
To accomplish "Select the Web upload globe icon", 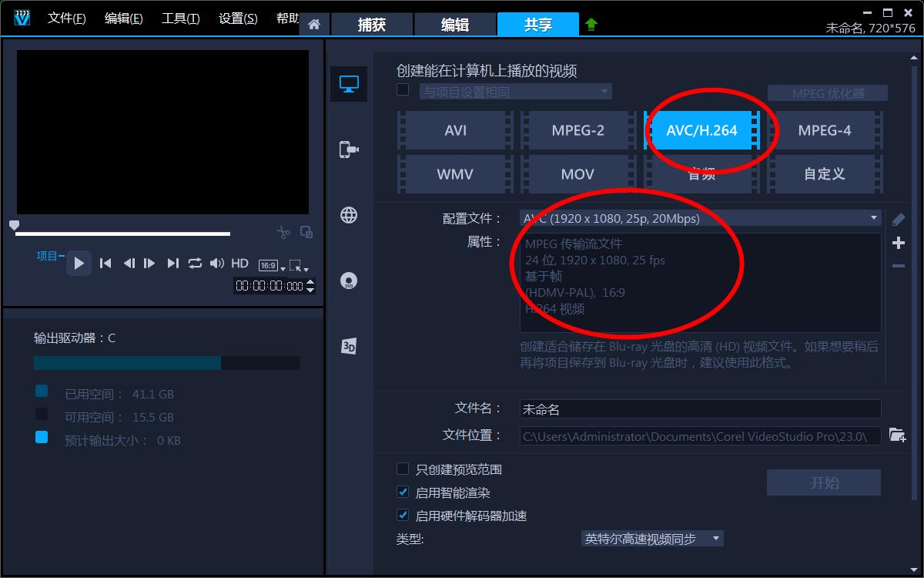I will point(349,215).
